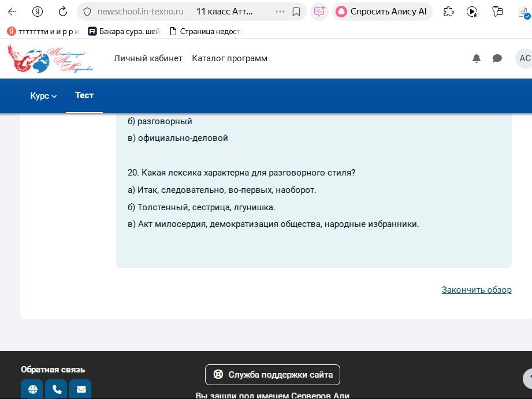This screenshot has width=532, height=399.
Task: Click the Служба поддержки сайта button
Action: coord(273,375)
